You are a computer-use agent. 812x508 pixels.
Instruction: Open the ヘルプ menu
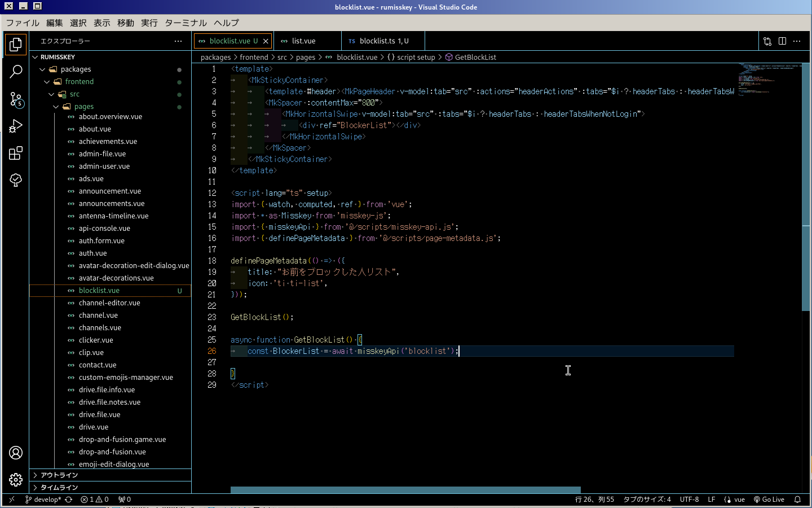[x=227, y=23]
